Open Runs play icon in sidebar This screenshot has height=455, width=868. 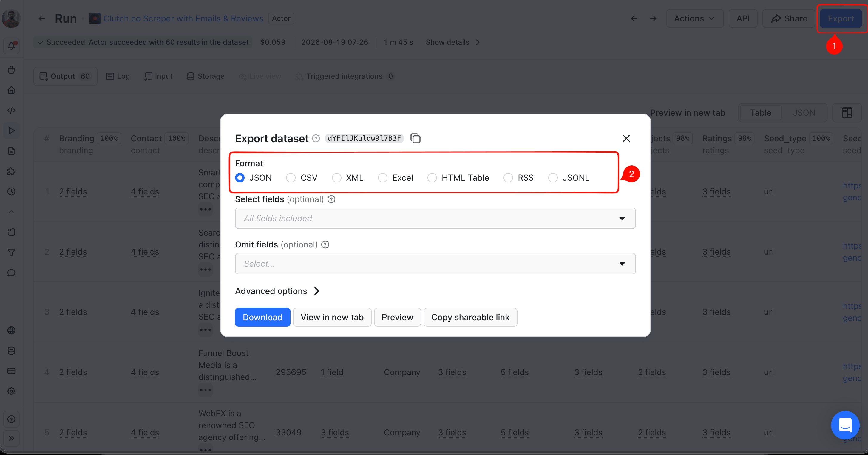click(11, 130)
